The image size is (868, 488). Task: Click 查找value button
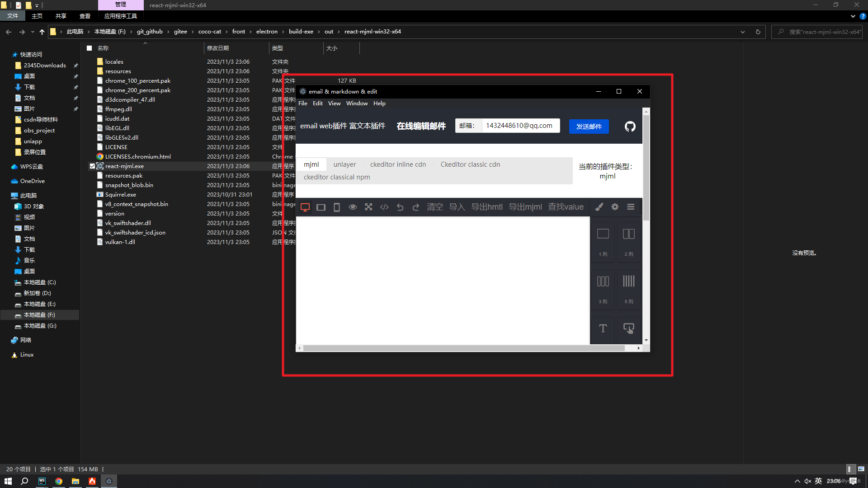pyautogui.click(x=566, y=207)
